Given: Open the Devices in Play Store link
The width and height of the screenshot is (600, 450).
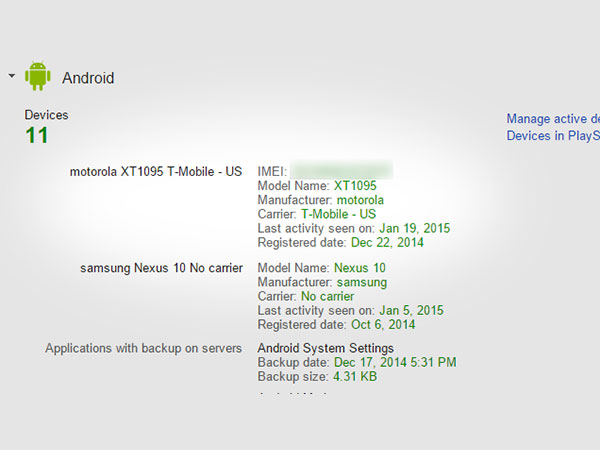Looking at the screenshot, I should point(553,135).
